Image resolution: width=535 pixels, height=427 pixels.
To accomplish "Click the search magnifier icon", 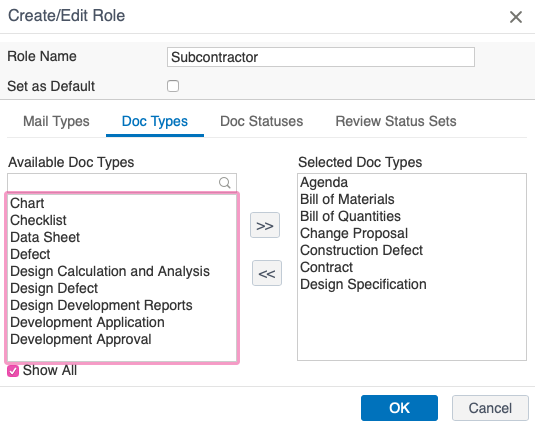I will pos(225,183).
